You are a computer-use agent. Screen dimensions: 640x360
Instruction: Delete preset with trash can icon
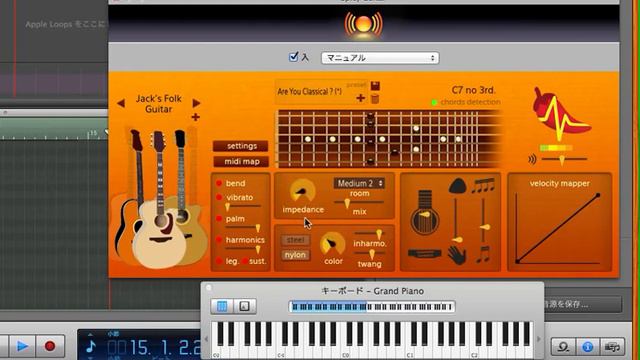pos(375,98)
